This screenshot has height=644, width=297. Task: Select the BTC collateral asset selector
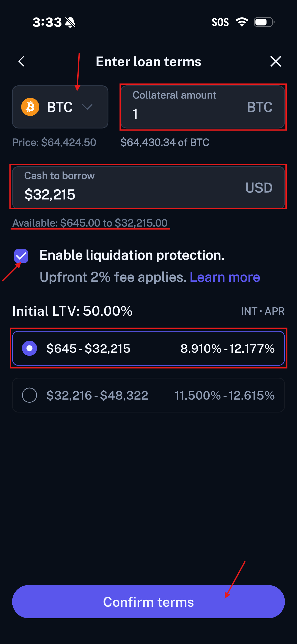(x=60, y=107)
